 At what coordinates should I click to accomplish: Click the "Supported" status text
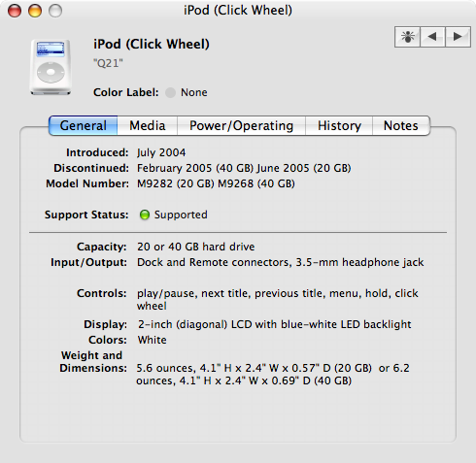181,215
